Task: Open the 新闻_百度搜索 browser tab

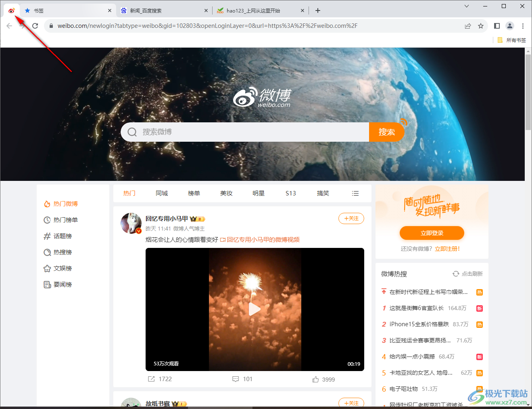Action: 164,10
